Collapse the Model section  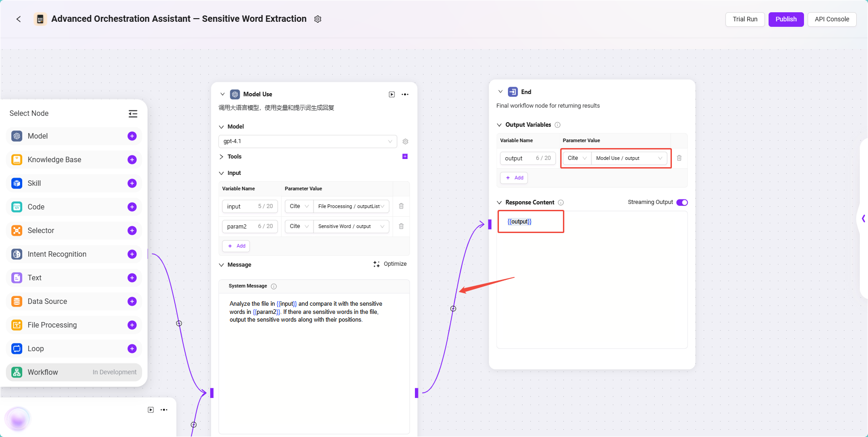click(x=222, y=127)
